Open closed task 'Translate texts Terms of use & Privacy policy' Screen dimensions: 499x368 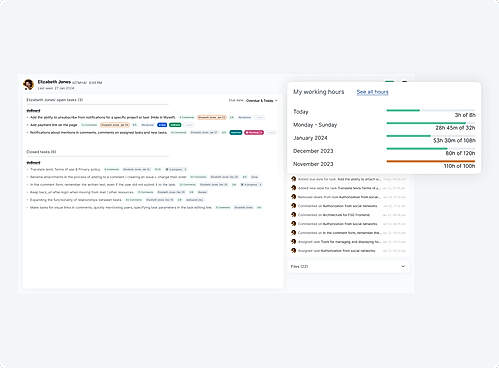click(65, 169)
